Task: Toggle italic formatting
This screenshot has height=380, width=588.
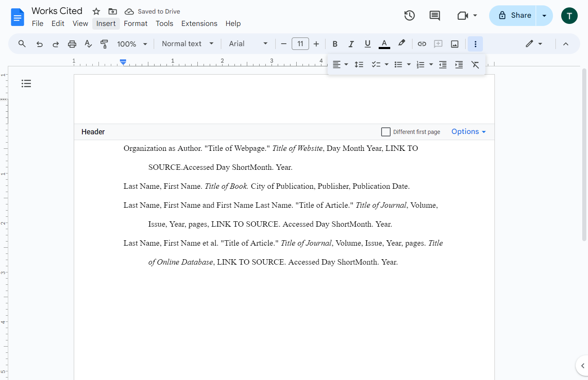Action: (351, 44)
